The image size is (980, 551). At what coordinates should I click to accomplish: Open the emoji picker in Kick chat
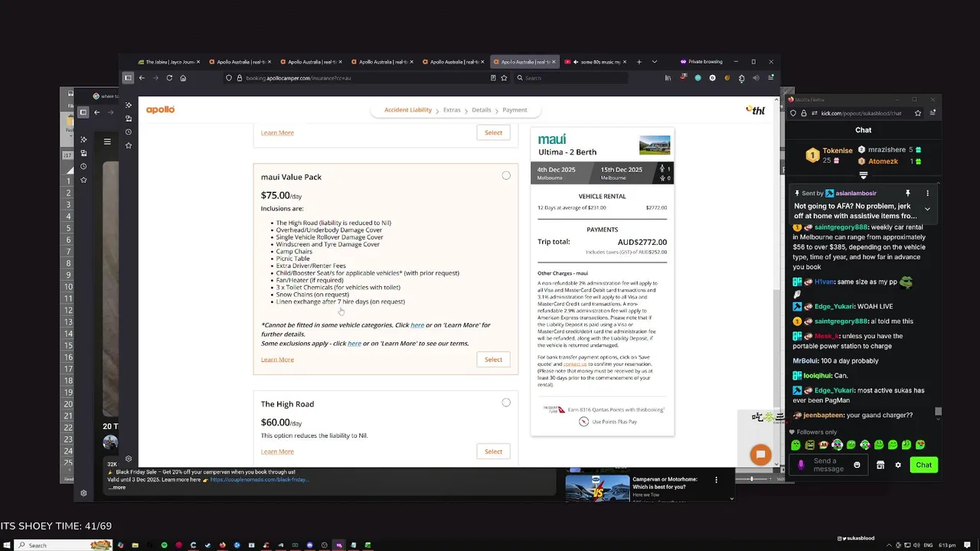[857, 465]
